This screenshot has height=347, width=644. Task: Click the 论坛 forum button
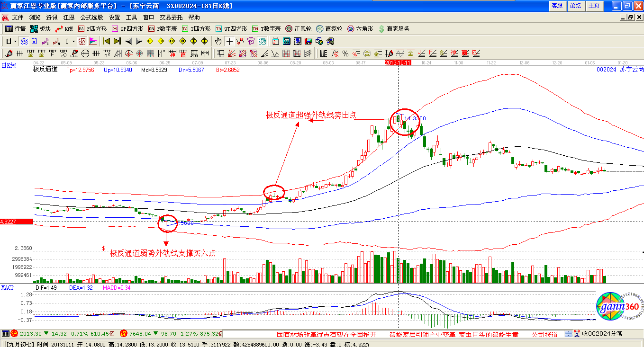(x=575, y=6)
